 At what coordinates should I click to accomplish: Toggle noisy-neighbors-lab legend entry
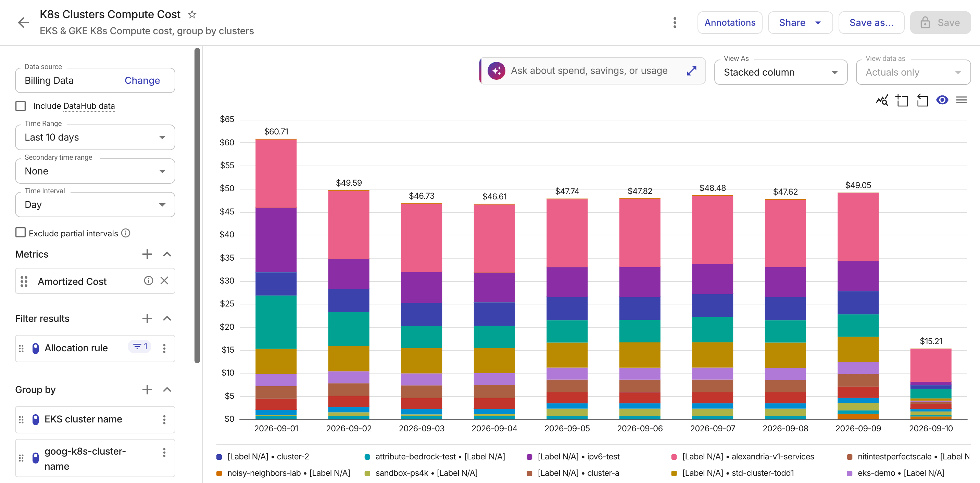pos(283,473)
